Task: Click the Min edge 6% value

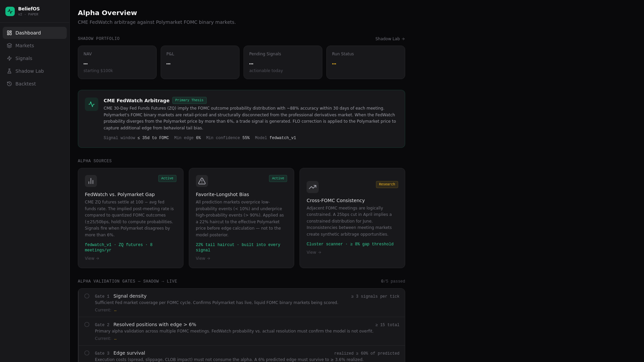Action: pos(198,138)
